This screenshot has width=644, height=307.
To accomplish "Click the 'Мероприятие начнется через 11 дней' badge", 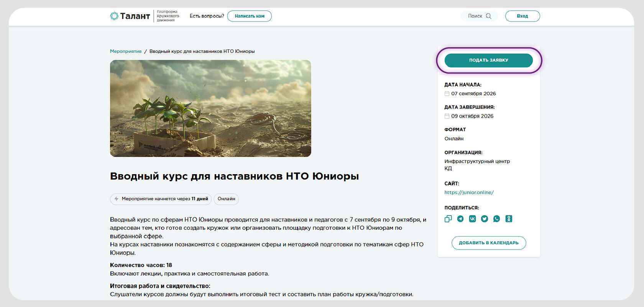I will tap(161, 199).
